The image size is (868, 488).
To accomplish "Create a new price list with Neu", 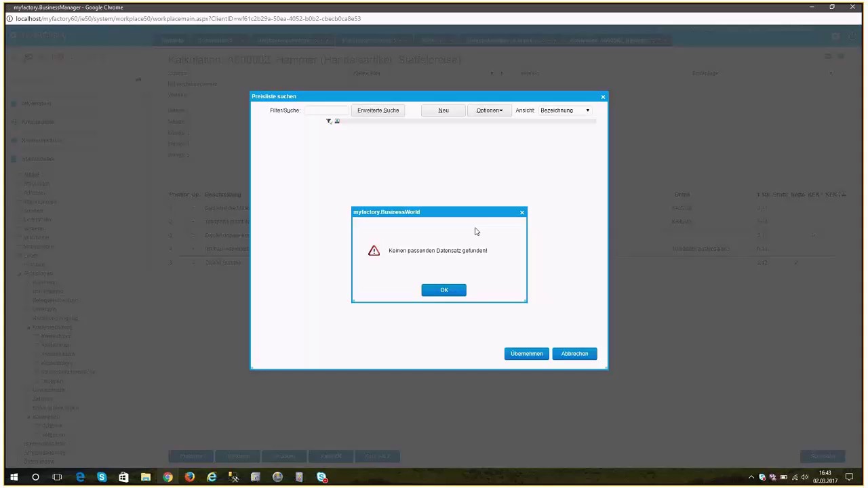I will point(443,110).
